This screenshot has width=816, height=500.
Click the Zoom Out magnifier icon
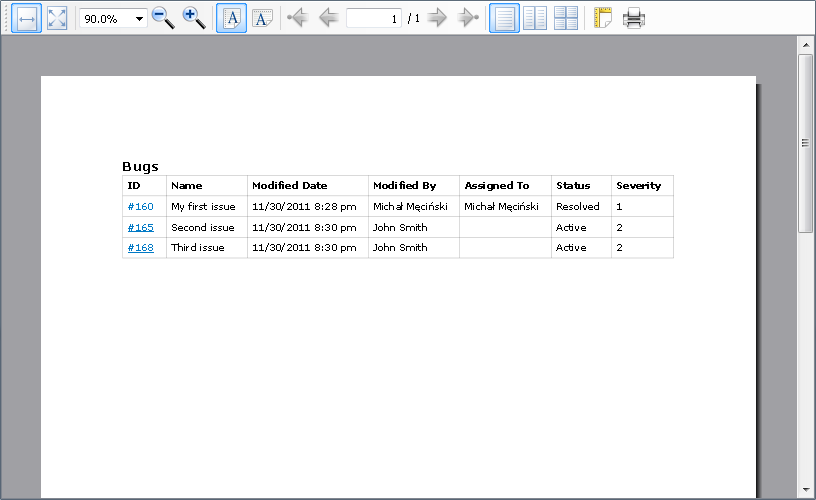163,18
